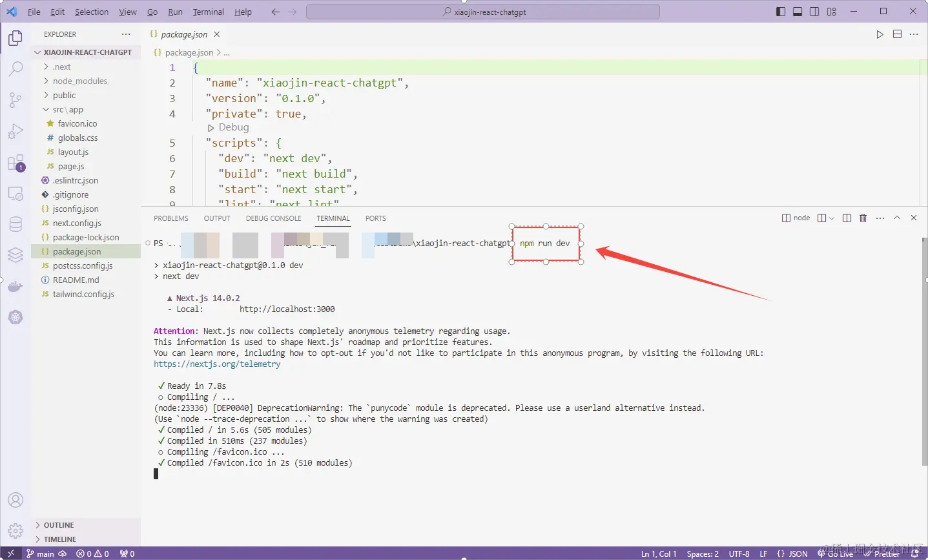Click the main branch in status bar

click(x=40, y=554)
